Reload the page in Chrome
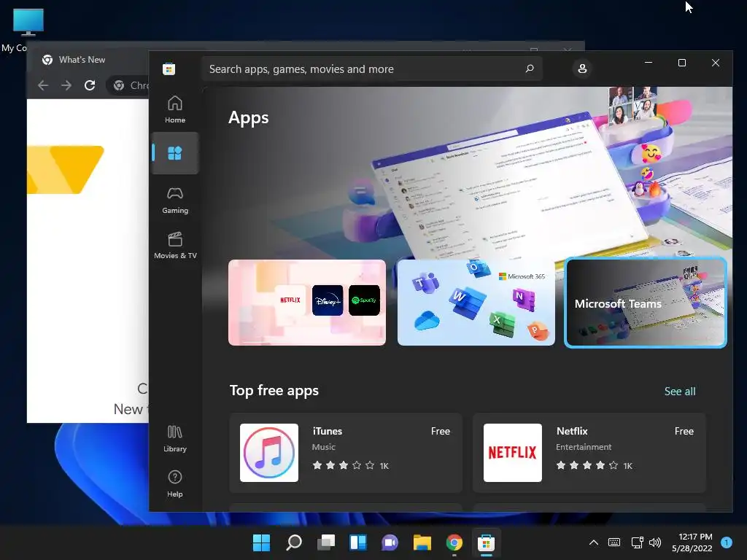 click(x=90, y=85)
